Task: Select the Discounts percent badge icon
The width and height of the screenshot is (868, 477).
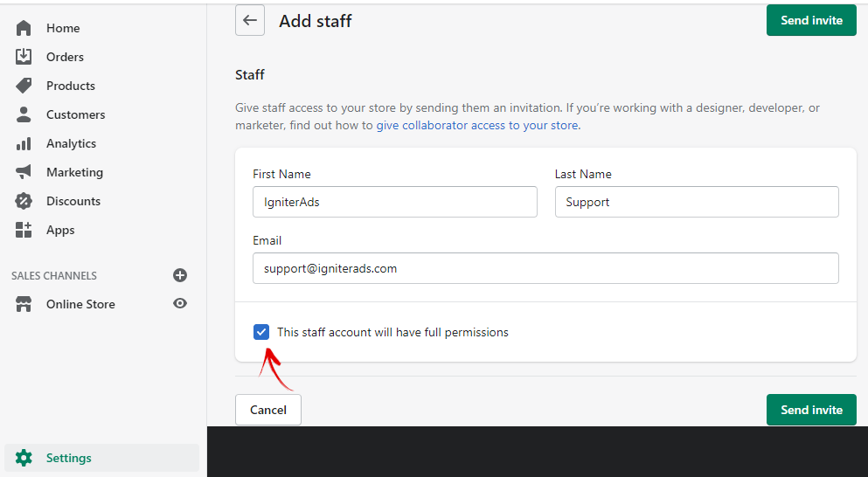Action: coord(24,201)
